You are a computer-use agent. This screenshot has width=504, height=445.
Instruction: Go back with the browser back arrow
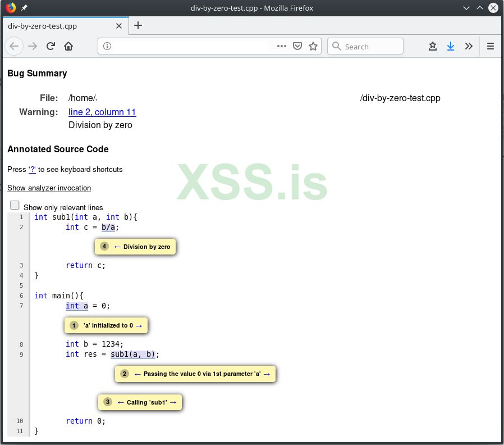[14, 46]
